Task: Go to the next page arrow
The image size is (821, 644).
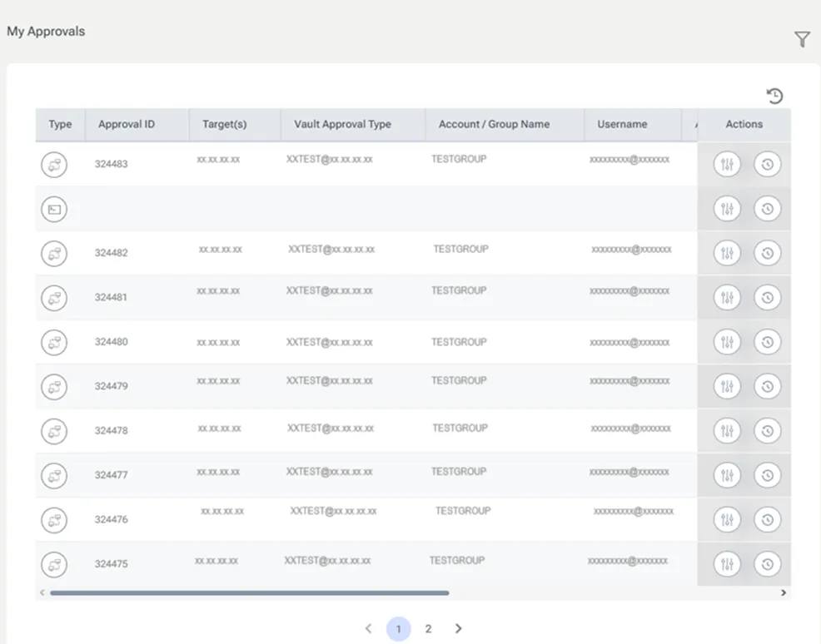Action: pos(459,628)
